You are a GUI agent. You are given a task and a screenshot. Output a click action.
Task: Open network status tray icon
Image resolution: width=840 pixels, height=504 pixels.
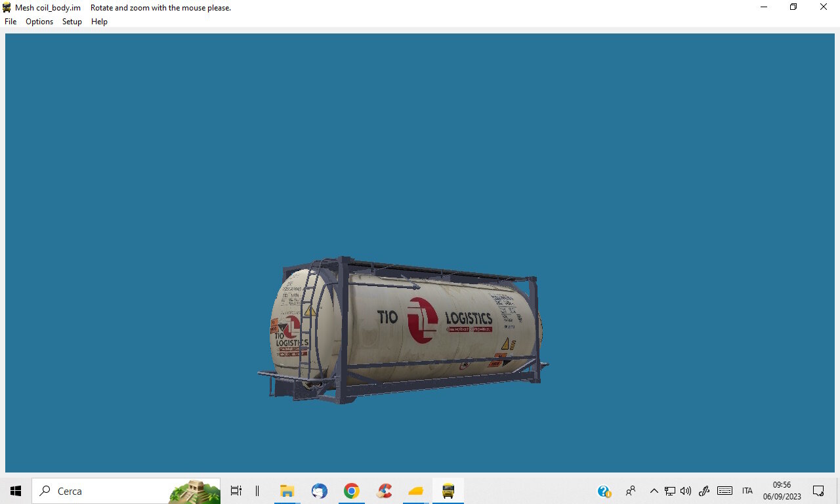(x=670, y=491)
